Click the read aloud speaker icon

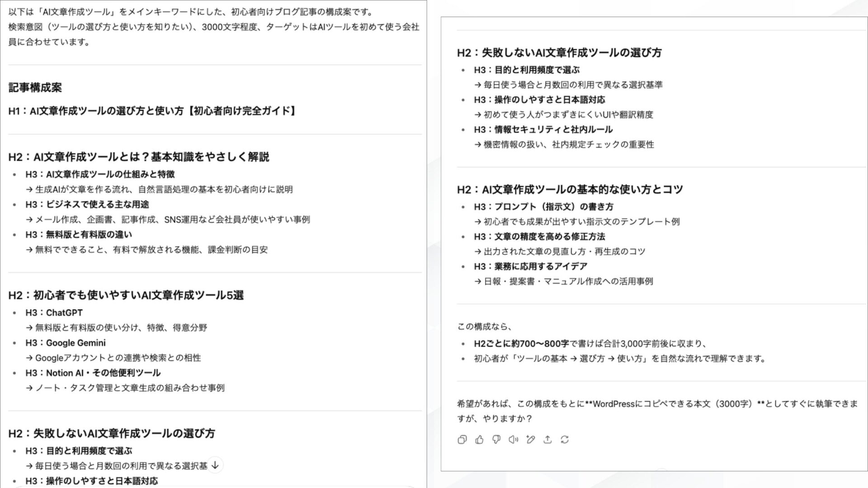(x=513, y=439)
